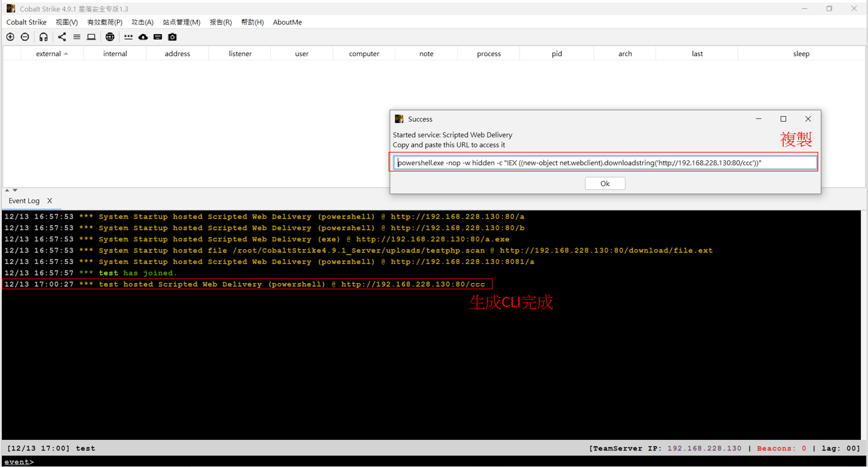Image resolution: width=868 pixels, height=467 pixels.
Task: Open the web globe icon in toolbar
Action: [x=110, y=37]
